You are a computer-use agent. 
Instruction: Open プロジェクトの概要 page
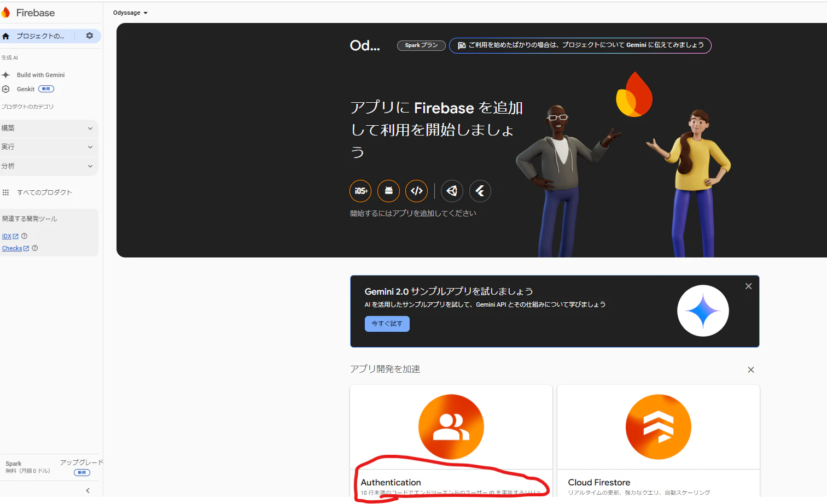[40, 36]
